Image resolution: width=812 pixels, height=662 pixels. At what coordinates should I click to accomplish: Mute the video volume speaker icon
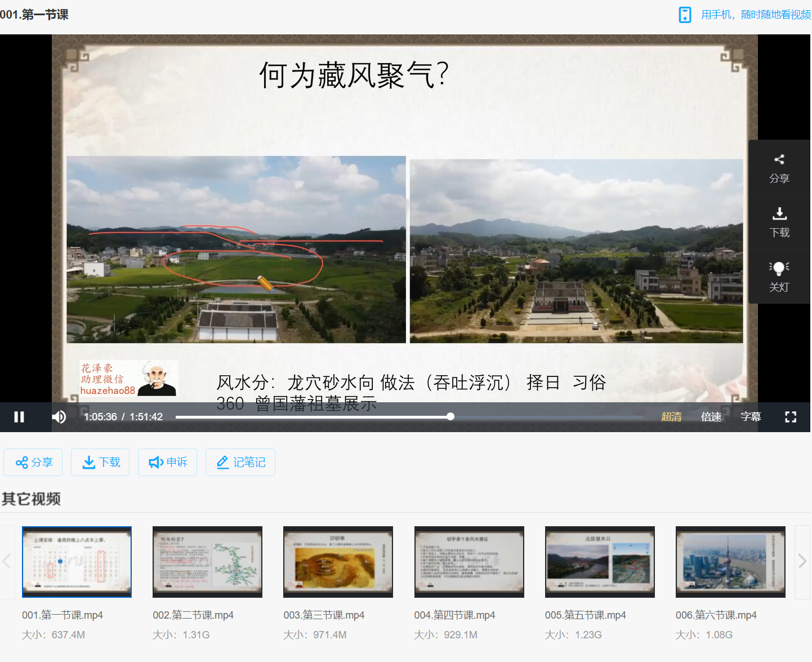point(59,417)
